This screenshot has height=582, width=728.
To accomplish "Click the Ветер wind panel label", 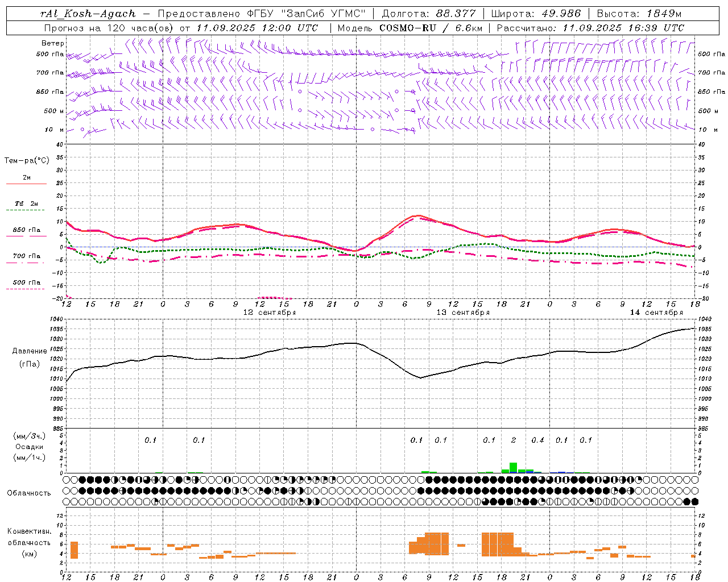I will tap(53, 43).
